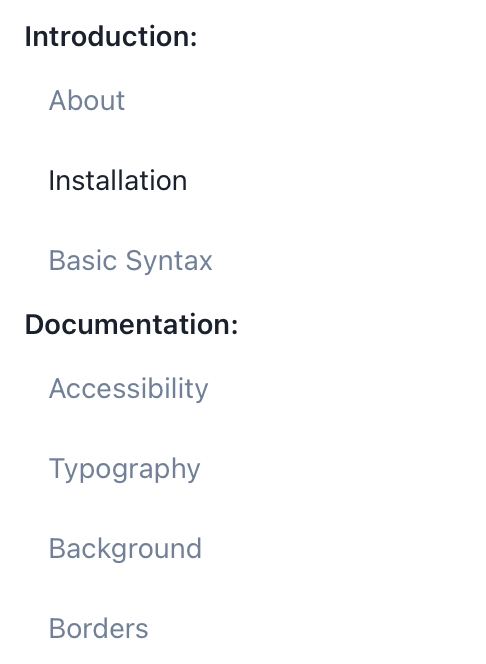Screen dimensions: 486x664
Task: View the Typography utilities page
Action: (x=124, y=469)
